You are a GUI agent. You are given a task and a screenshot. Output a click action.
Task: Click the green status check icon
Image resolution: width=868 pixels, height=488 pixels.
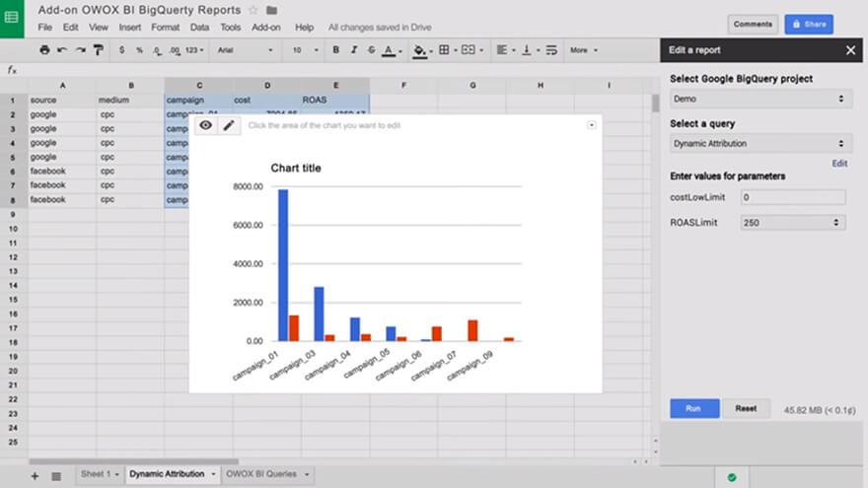[x=732, y=477]
